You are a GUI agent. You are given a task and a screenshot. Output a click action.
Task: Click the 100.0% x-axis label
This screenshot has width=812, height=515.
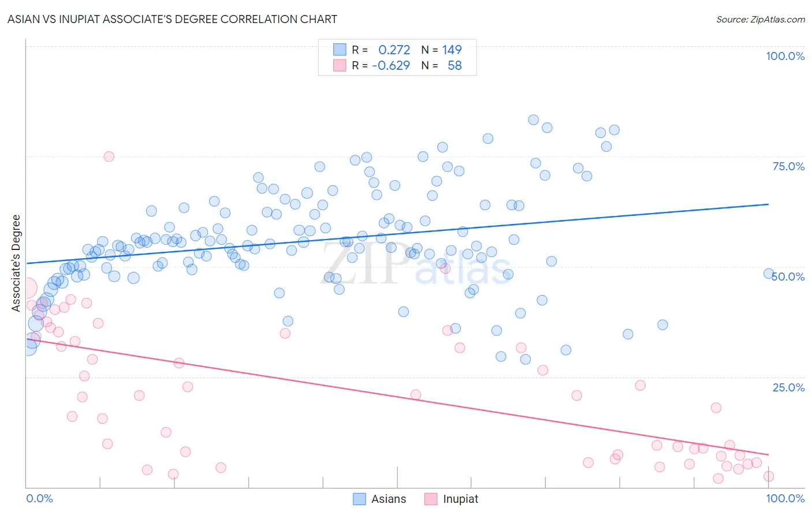point(785,498)
